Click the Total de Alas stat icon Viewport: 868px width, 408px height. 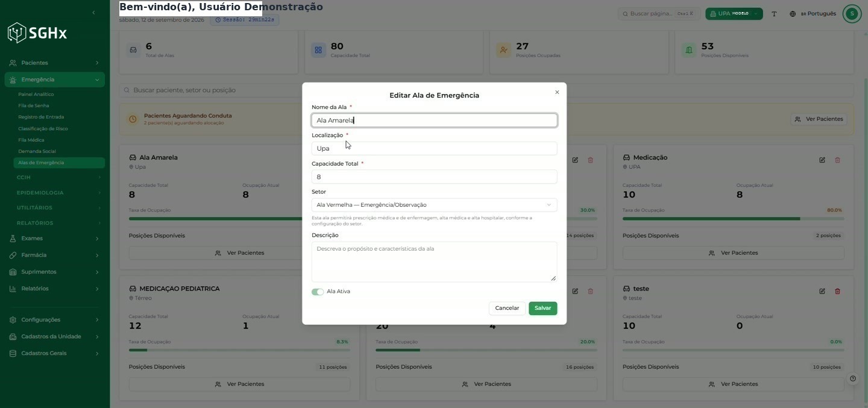coord(133,50)
